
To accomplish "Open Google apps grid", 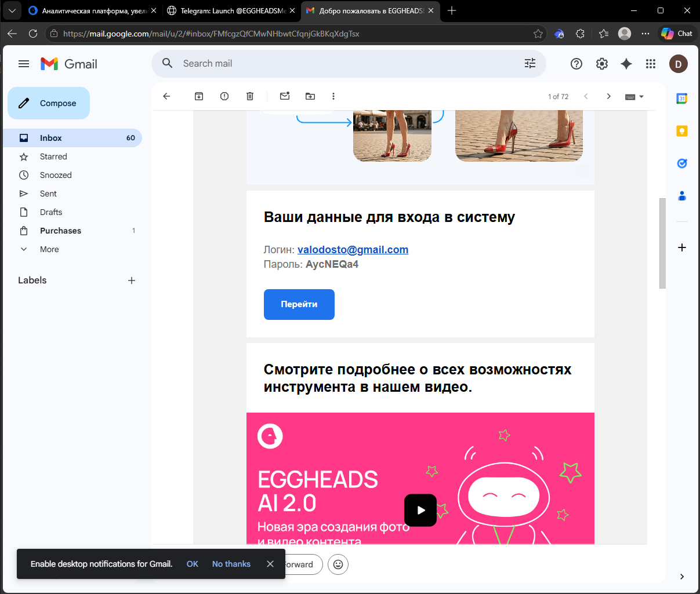I will 651,64.
